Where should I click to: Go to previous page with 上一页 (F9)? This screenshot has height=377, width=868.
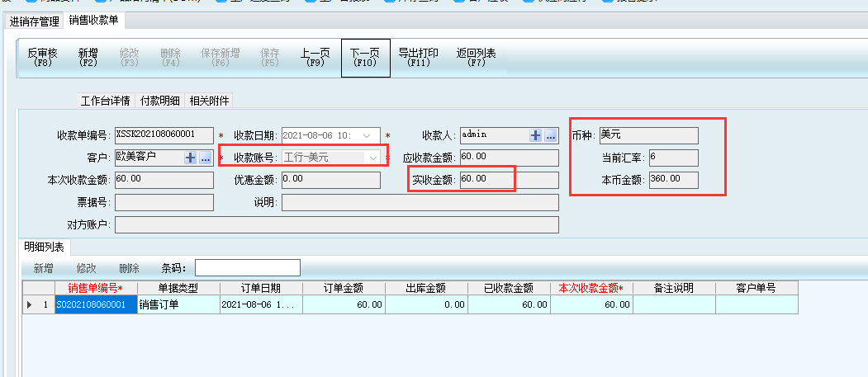click(315, 57)
